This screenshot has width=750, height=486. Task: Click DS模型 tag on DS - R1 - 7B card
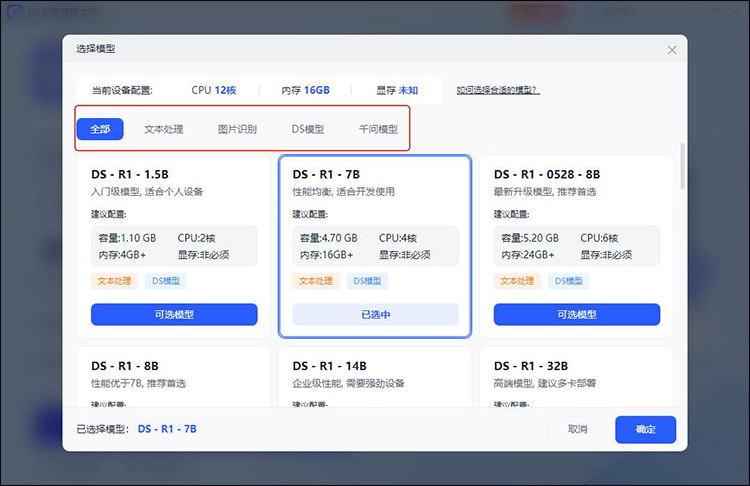pos(367,281)
